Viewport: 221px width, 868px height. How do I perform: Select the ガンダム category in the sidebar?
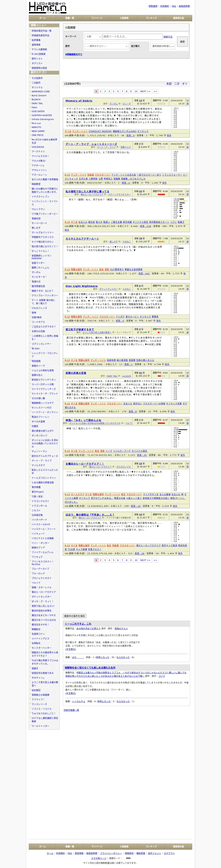pos(36,272)
